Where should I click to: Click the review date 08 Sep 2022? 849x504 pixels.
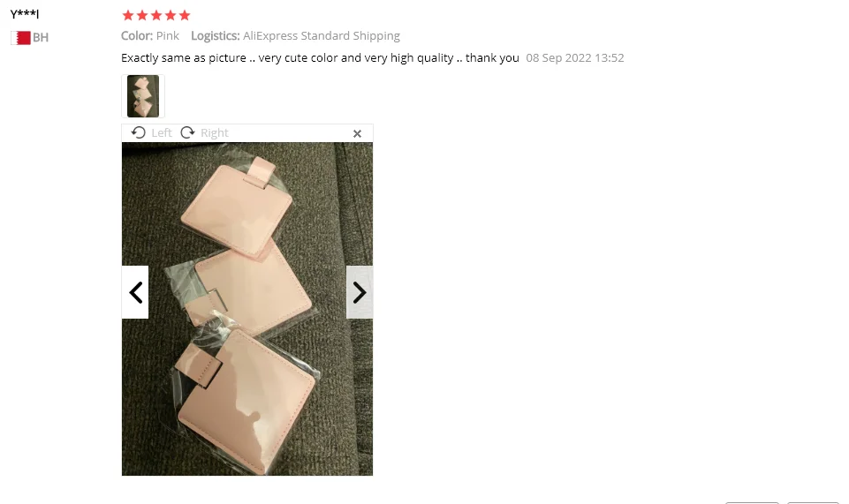pyautogui.click(x=558, y=58)
